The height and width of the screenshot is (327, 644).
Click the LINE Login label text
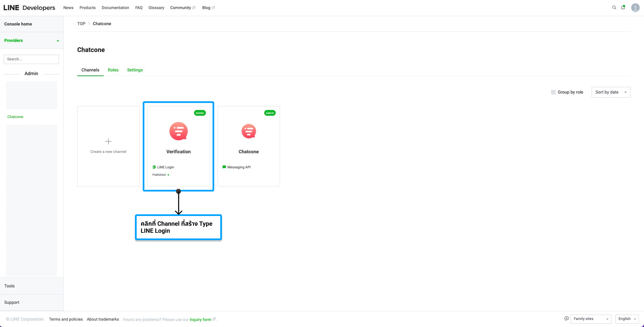[166, 167]
